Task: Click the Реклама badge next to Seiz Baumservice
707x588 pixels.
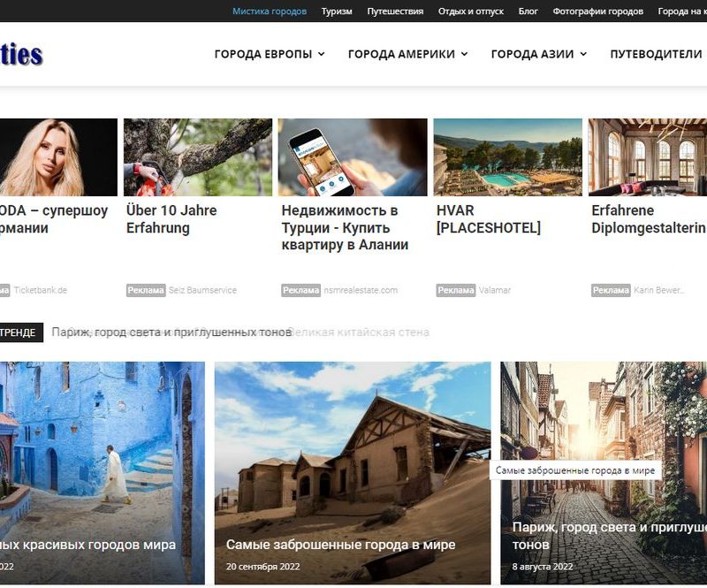Action: (x=146, y=290)
